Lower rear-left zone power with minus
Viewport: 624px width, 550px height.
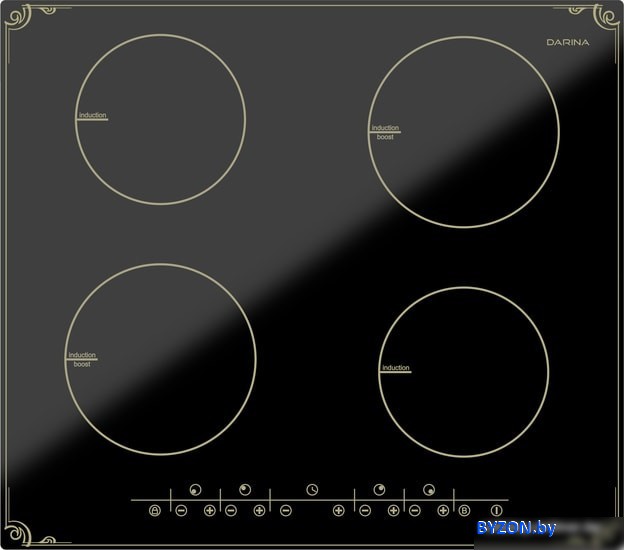pos(231,510)
